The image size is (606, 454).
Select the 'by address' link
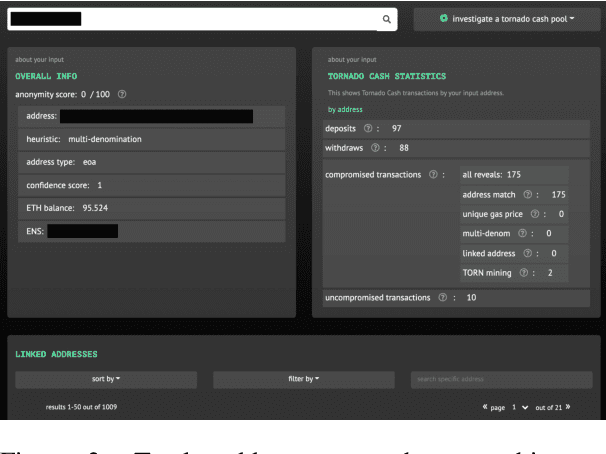click(x=344, y=109)
